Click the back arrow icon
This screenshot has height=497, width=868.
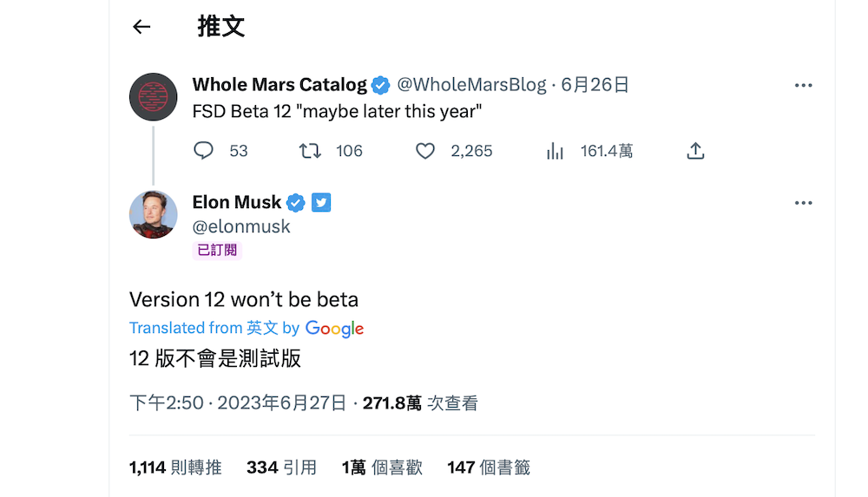[x=141, y=27]
